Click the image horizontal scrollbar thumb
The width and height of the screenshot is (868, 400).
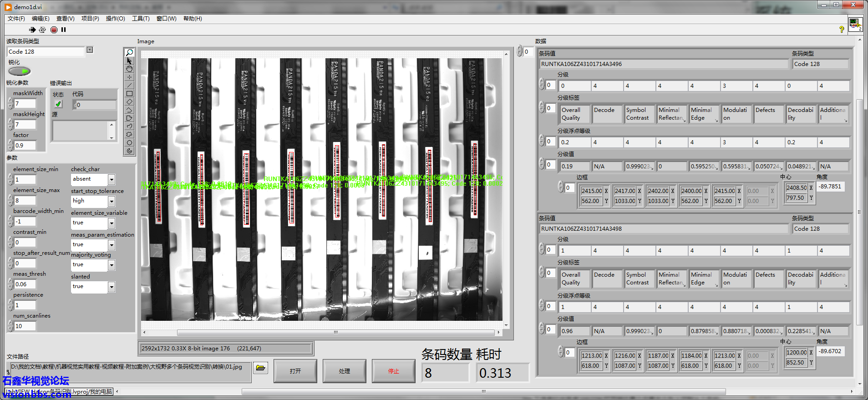point(336,332)
